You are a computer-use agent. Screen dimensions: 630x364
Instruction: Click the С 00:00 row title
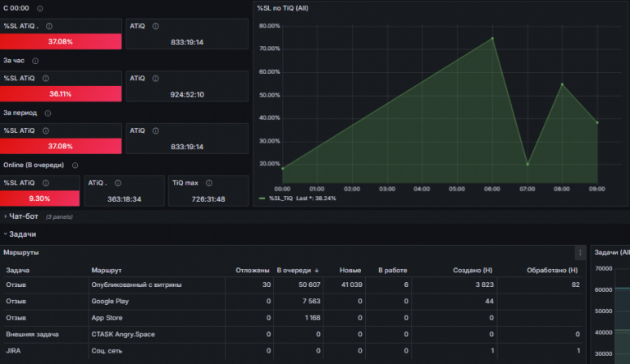pos(16,8)
